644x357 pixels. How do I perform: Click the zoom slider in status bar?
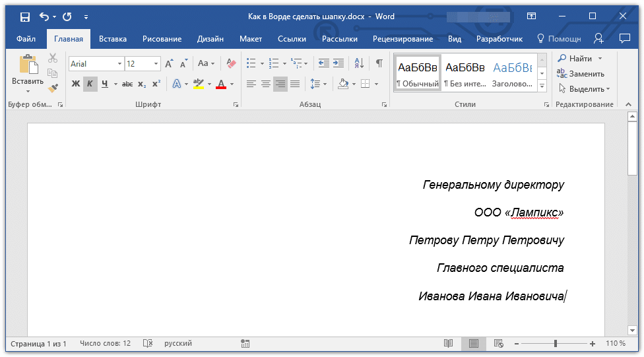(x=555, y=344)
